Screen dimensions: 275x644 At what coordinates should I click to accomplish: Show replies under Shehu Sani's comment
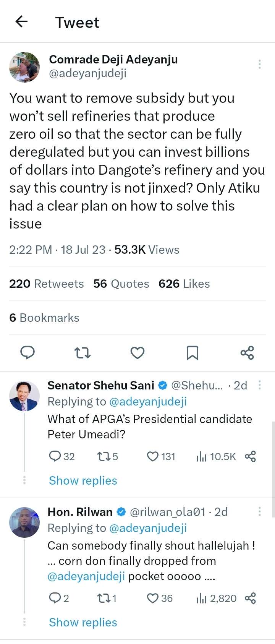point(83,480)
